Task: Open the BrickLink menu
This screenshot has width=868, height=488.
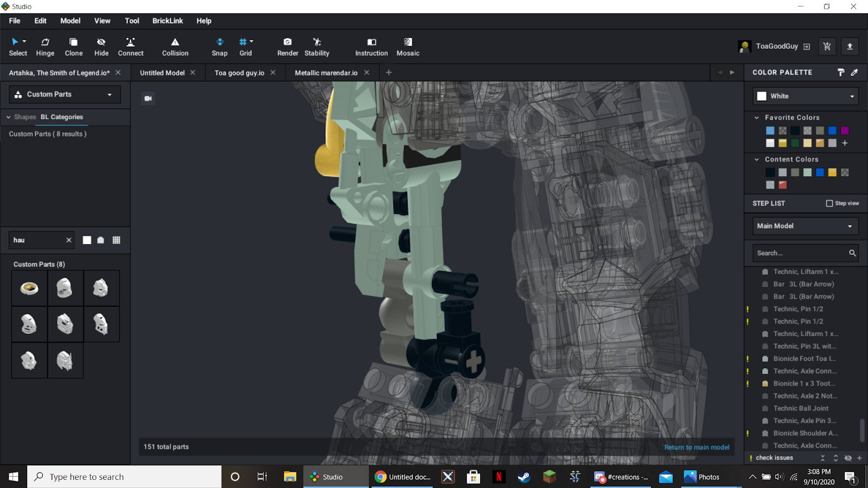Action: point(168,21)
